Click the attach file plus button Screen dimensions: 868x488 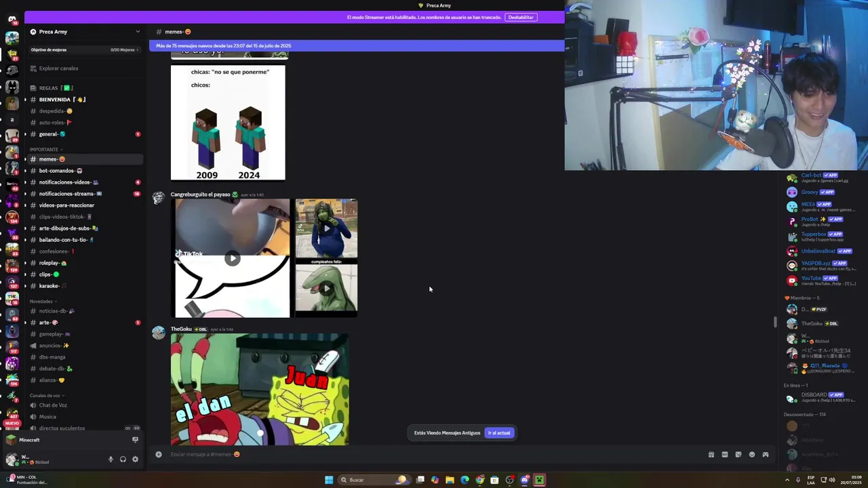coord(159,454)
